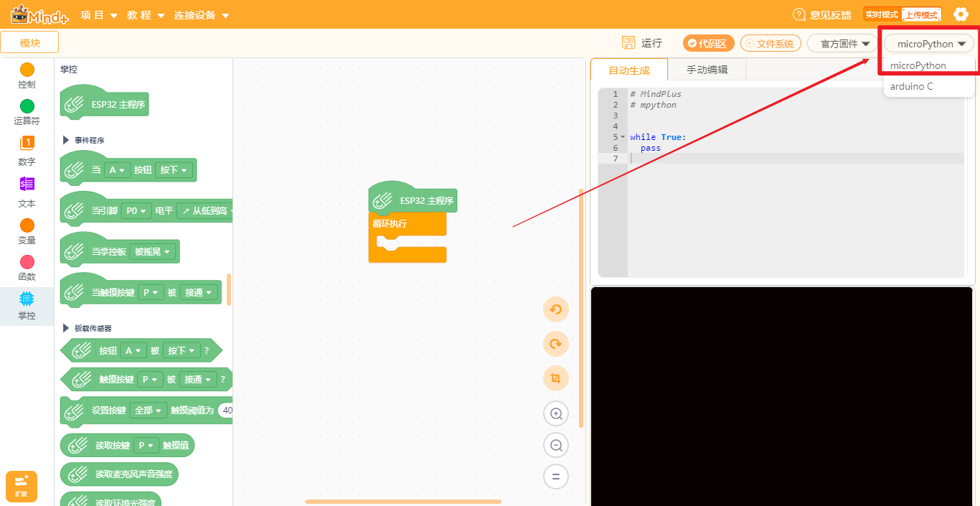Open the microPython language dropdown
Screen dimensions: 980x506
pyautogui.click(x=929, y=44)
